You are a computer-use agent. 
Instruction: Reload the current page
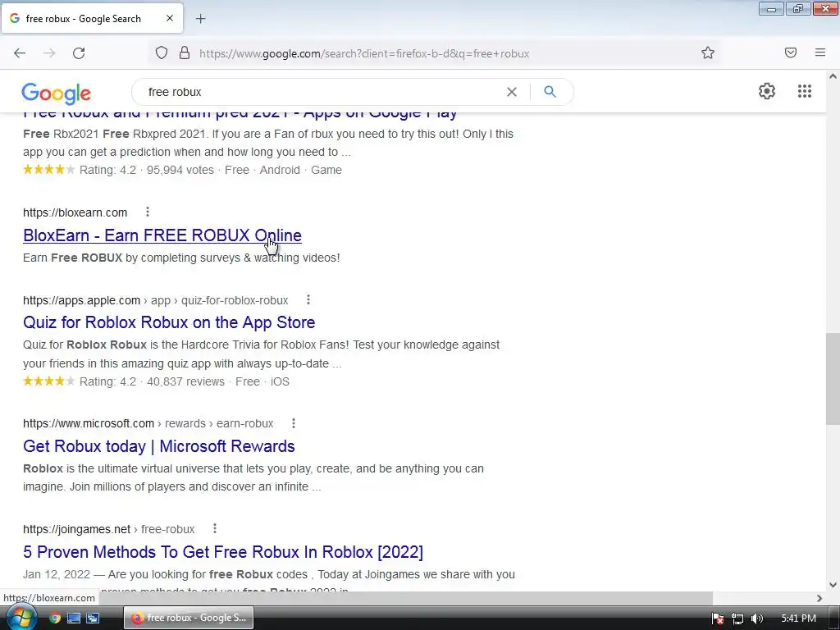79,53
